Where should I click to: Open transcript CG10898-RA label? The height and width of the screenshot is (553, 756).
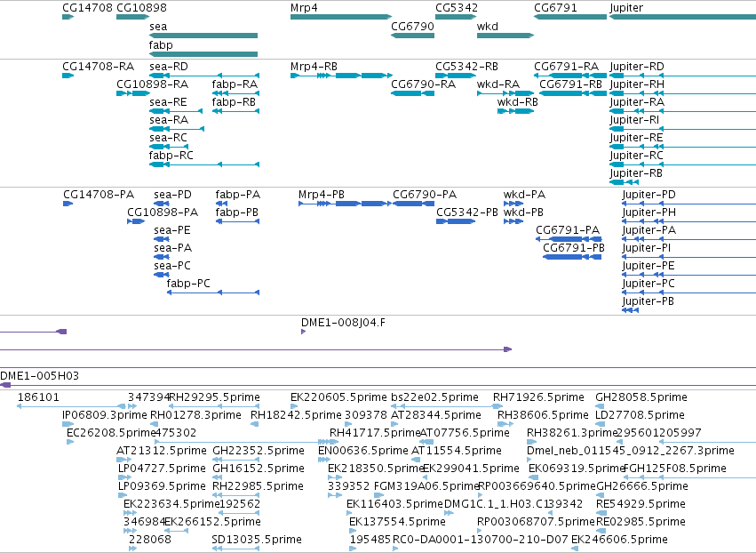[x=153, y=84]
